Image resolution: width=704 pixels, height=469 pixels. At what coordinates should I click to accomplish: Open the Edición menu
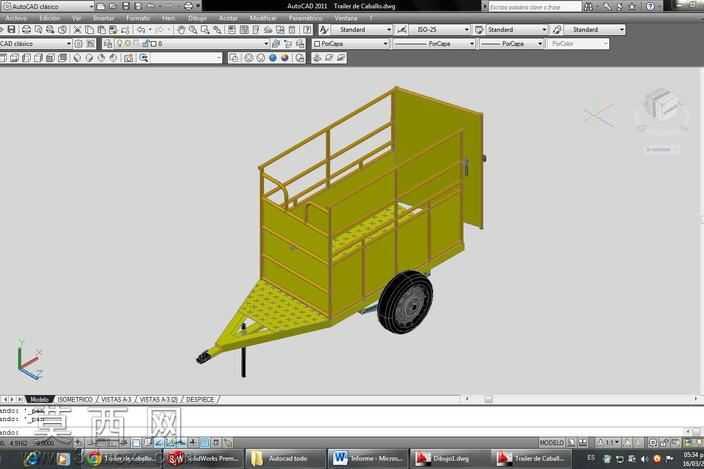click(49, 18)
